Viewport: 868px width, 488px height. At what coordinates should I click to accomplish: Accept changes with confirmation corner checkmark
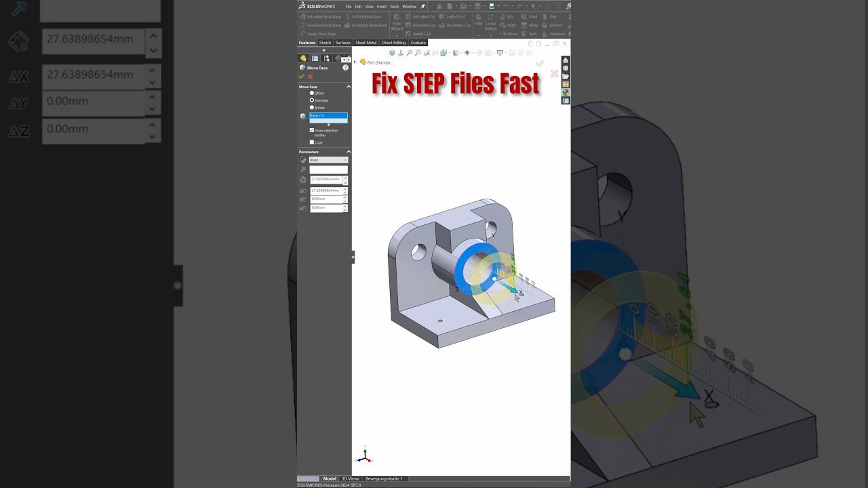(540, 64)
